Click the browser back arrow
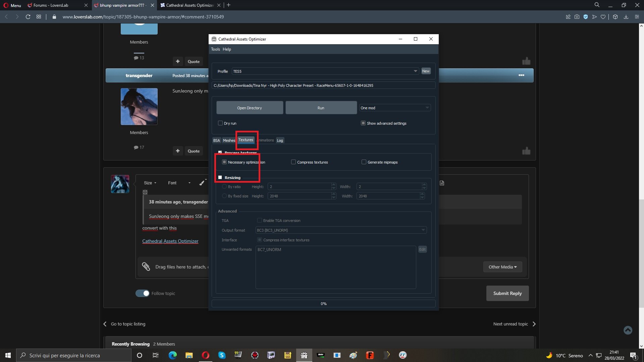Screen dimensions: 644x362 (6, 17)
